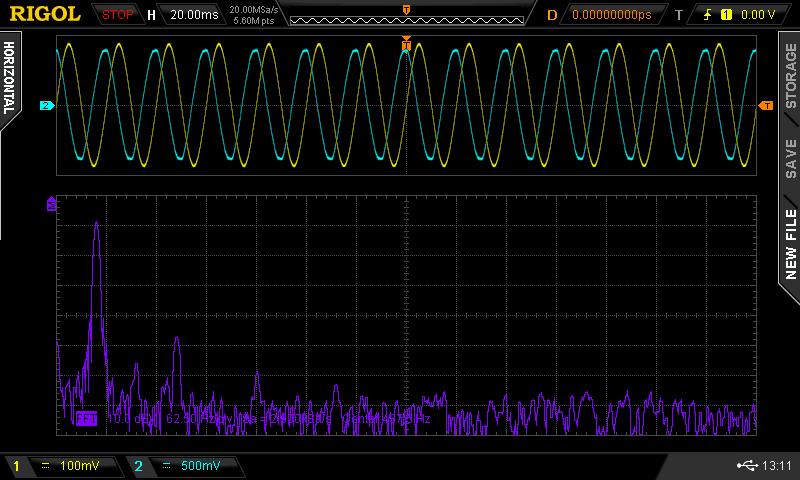
Task: Open the HORIZONTAL side menu tab
Action: 10,78
